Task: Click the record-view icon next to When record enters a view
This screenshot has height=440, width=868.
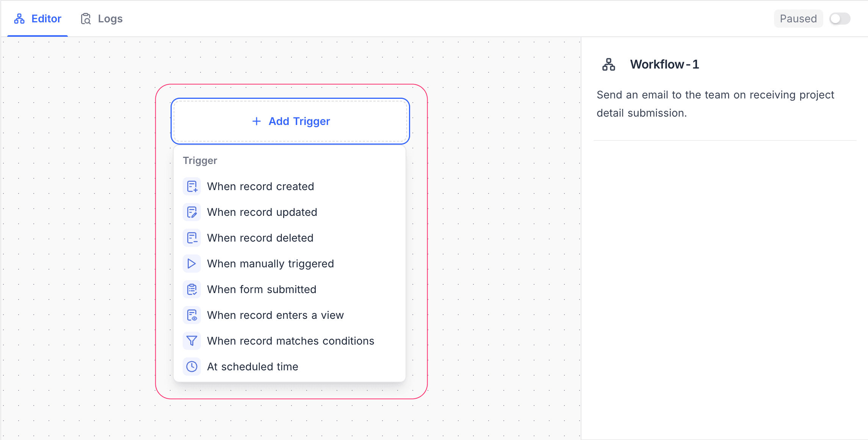Action: point(192,315)
